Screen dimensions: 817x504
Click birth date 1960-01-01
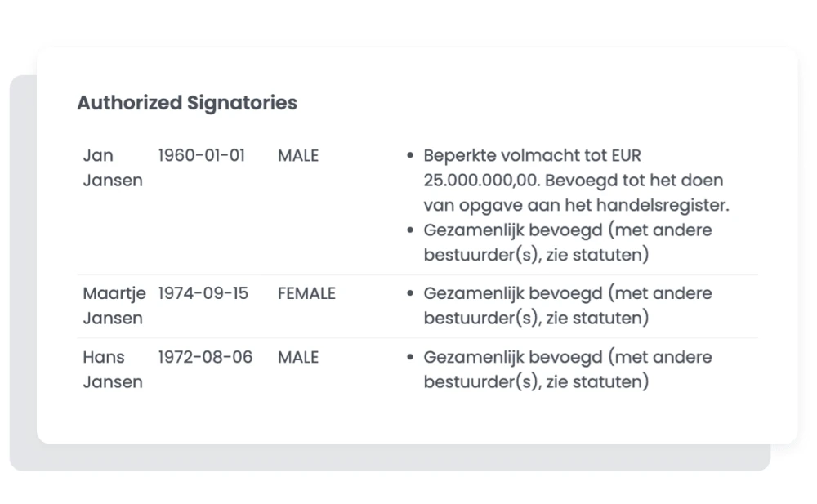tap(201, 155)
